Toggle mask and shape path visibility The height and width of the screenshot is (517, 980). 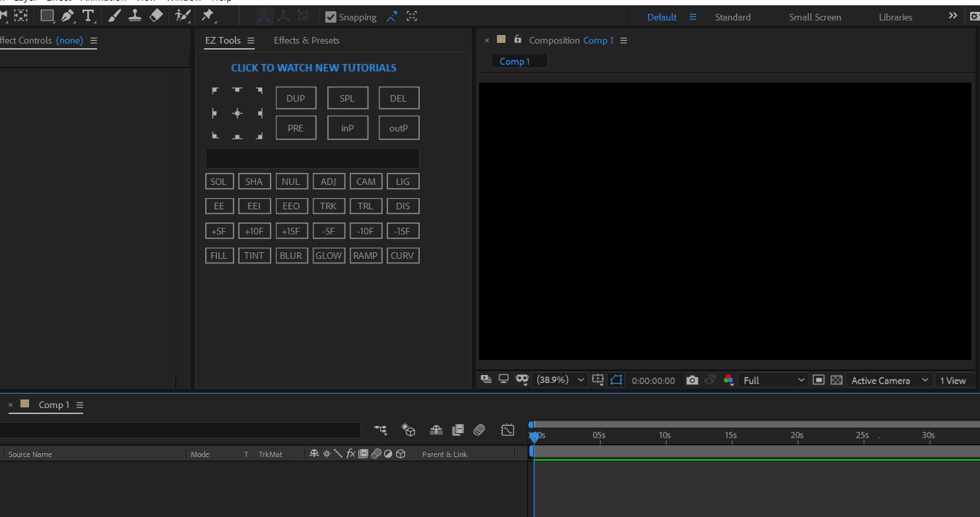coord(616,380)
